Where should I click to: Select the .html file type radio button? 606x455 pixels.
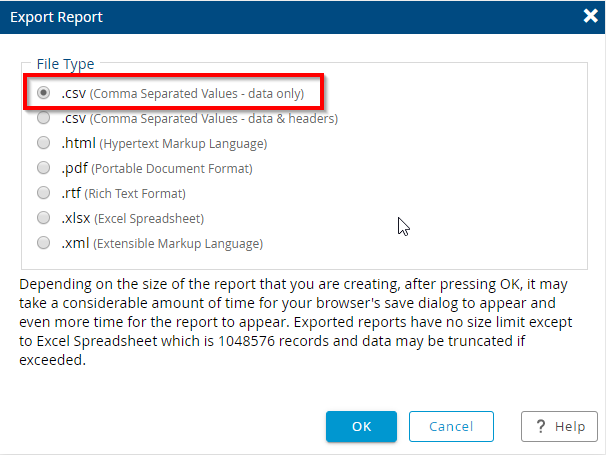[x=43, y=143]
